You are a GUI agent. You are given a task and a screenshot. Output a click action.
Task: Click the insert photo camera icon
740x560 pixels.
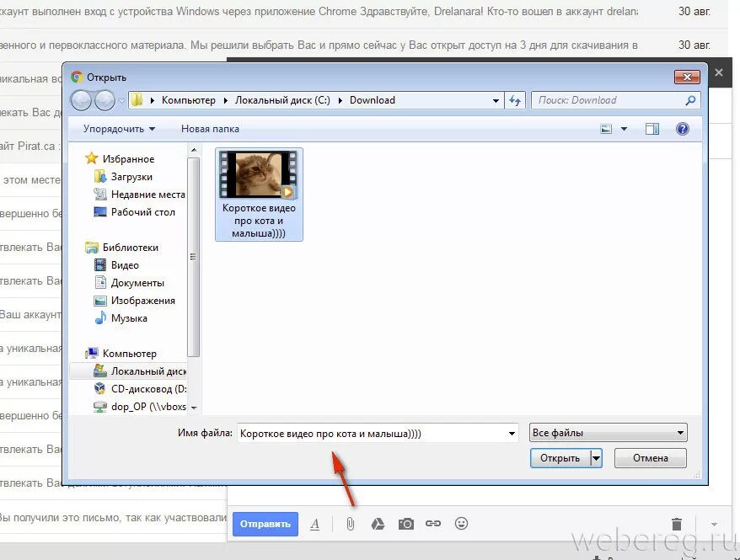coord(406,524)
